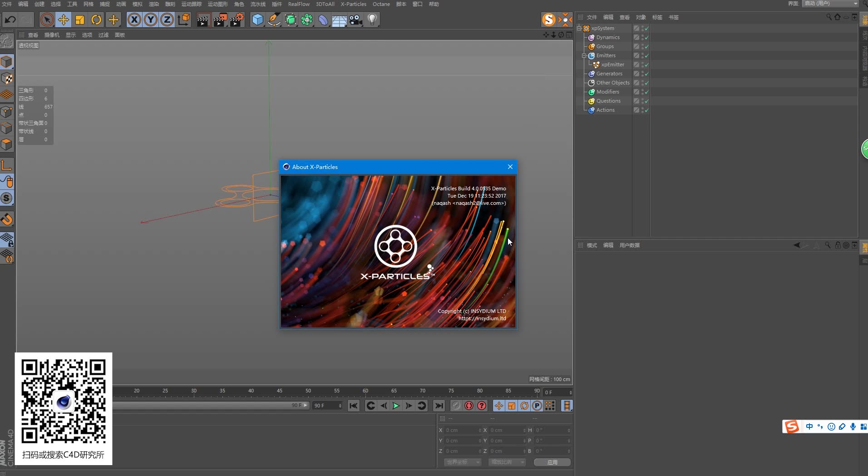Open the Floor environment icon
The height and width of the screenshot is (476, 868).
(340, 20)
